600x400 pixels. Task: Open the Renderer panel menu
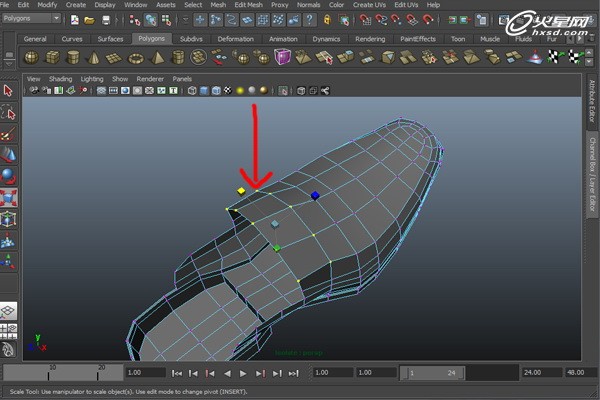coord(150,78)
